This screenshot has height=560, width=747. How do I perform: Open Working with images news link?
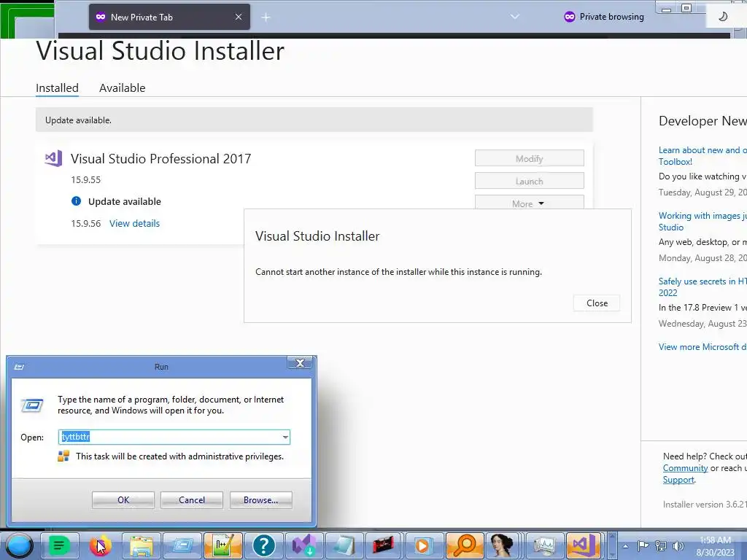pos(703,222)
